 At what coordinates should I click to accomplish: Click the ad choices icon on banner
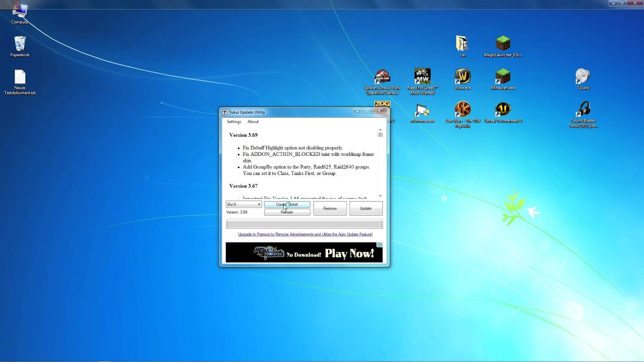[380, 245]
